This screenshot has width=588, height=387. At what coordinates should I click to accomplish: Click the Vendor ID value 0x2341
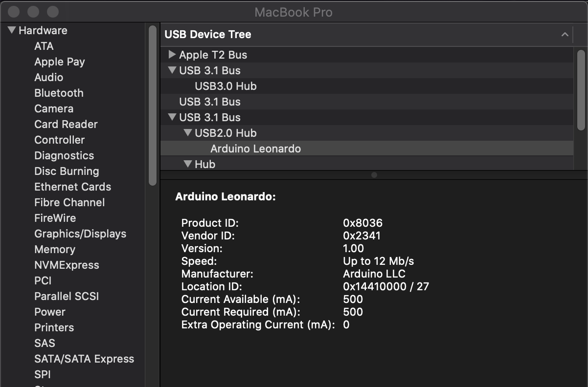362,236
